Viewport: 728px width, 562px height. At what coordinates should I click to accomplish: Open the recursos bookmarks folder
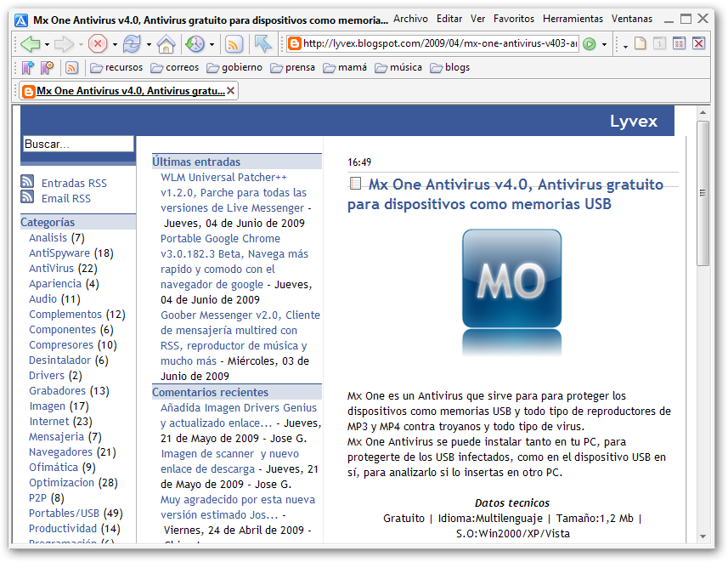pos(116,68)
